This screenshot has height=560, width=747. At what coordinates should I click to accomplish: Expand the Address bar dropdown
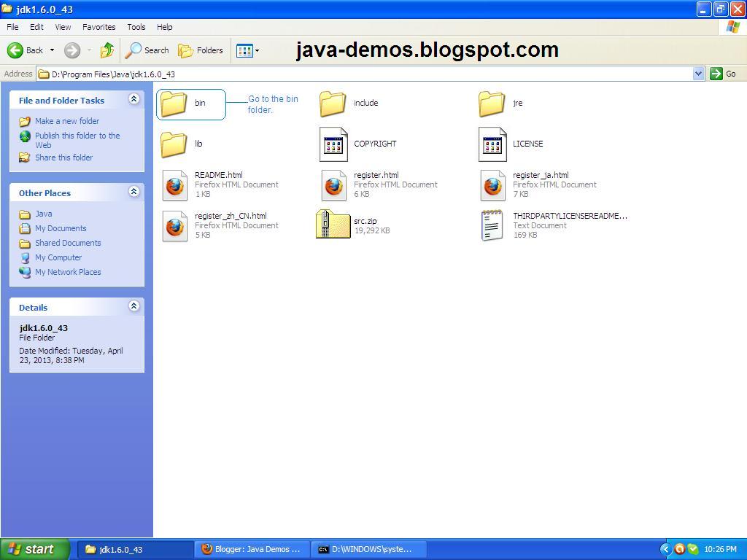[698, 74]
